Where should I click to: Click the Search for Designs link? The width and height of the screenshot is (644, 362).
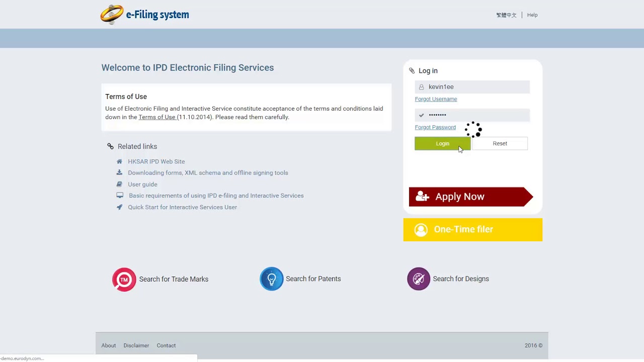click(461, 279)
